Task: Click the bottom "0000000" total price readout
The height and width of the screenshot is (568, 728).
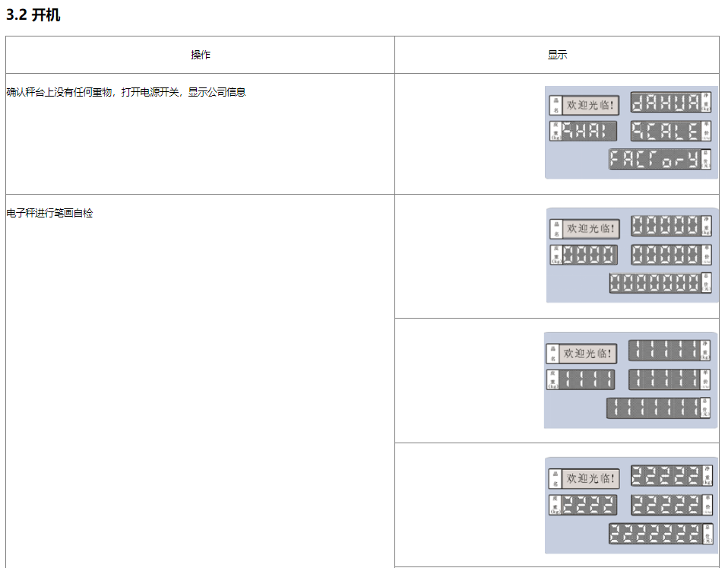Action: pyautogui.click(x=654, y=283)
